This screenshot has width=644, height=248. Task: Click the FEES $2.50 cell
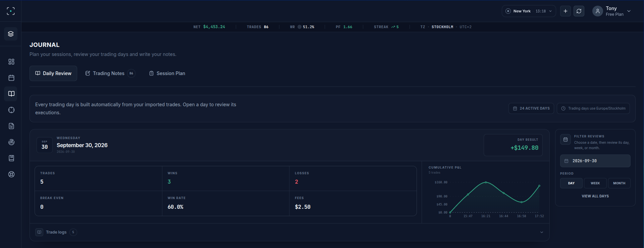[353, 203]
